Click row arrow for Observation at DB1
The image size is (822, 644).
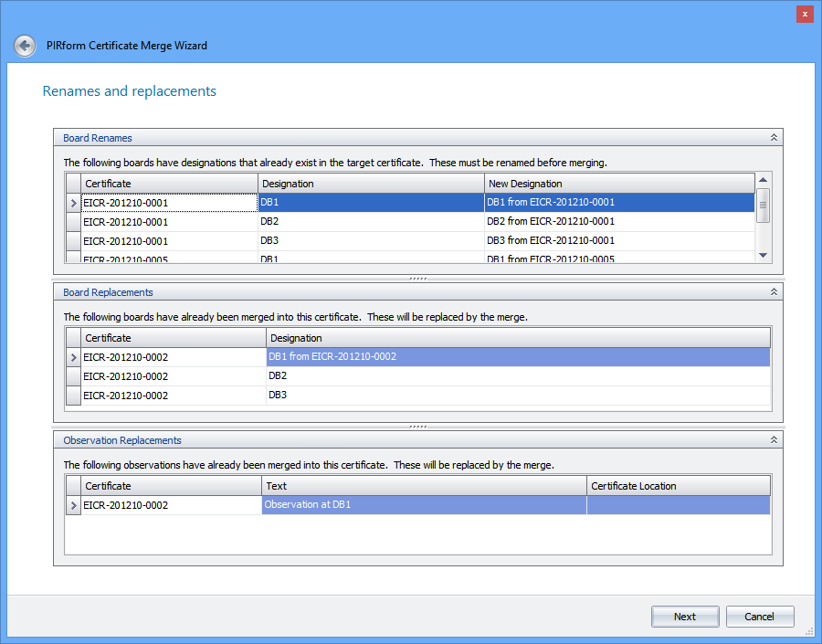coord(73,505)
